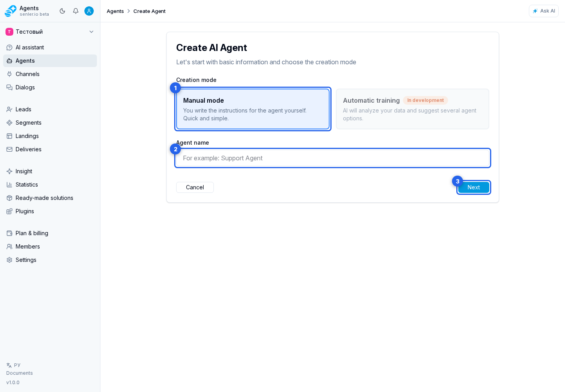565x392 pixels.
Task: Click the Ready-made solutions box icon
Action: click(x=9, y=198)
